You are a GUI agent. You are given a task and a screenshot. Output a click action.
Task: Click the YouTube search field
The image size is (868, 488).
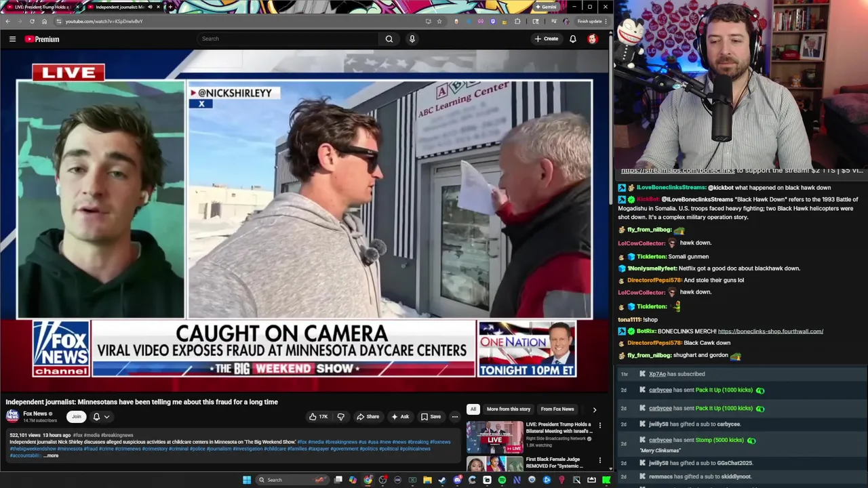coord(288,39)
